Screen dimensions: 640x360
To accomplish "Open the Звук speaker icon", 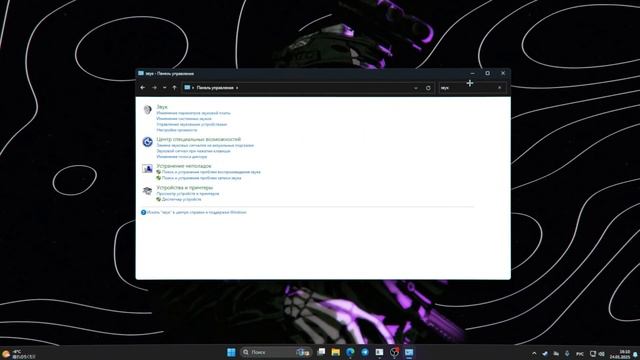I will point(147,109).
